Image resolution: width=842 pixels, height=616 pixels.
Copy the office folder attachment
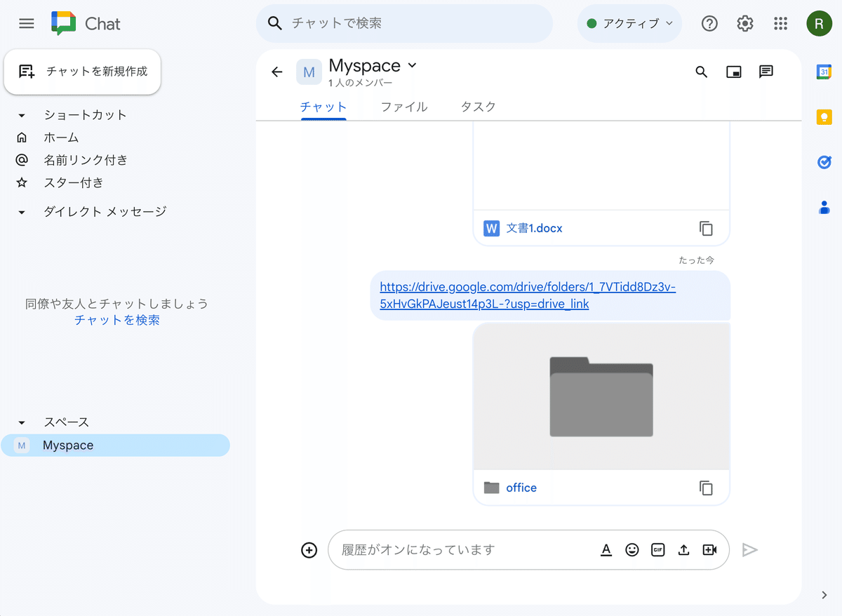(706, 488)
